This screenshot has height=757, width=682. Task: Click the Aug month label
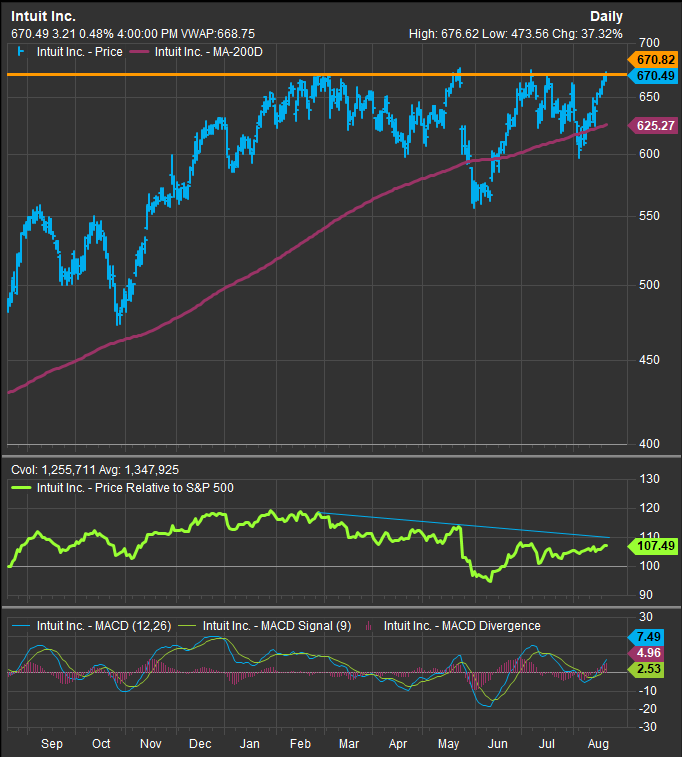point(598,744)
